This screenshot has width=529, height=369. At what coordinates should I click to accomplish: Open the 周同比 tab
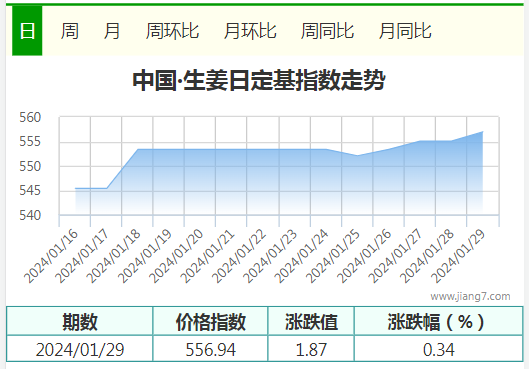coord(327,31)
